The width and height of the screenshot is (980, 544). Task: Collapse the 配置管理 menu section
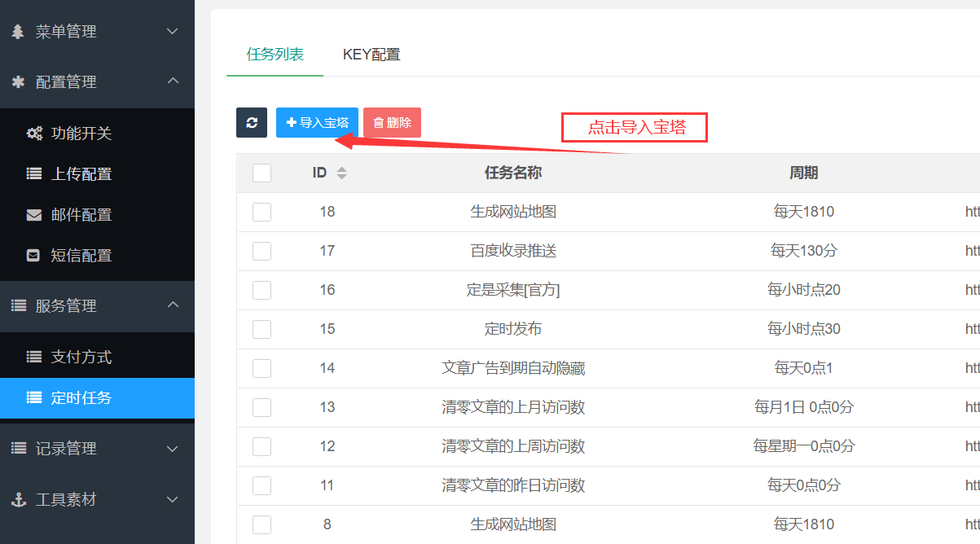[x=172, y=81]
